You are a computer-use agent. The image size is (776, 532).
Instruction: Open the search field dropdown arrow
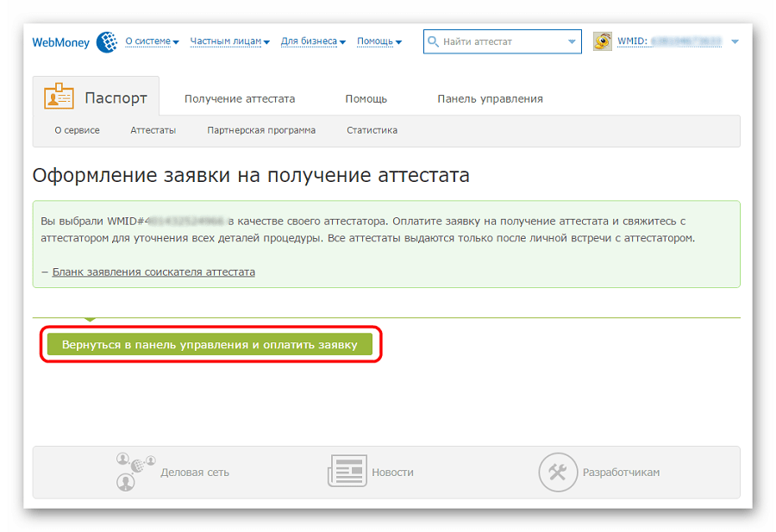[x=572, y=41]
